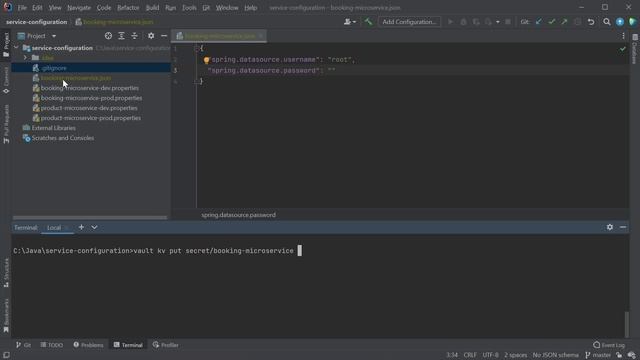This screenshot has height=360, width=640.
Task: Toggle Pull Requests sidebar button
Action: click(x=6, y=124)
